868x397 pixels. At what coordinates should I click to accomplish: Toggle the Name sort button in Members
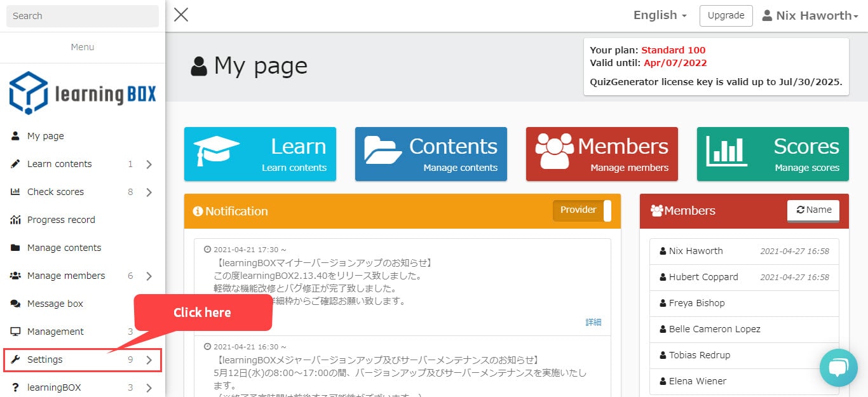click(x=813, y=210)
